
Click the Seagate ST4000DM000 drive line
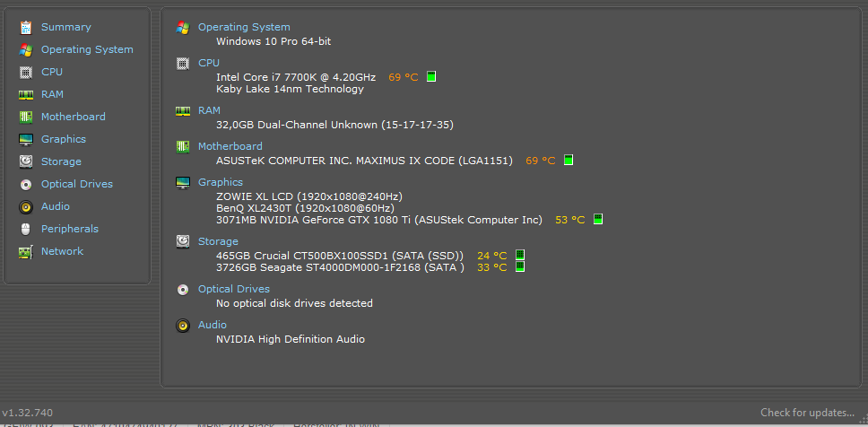coord(340,267)
